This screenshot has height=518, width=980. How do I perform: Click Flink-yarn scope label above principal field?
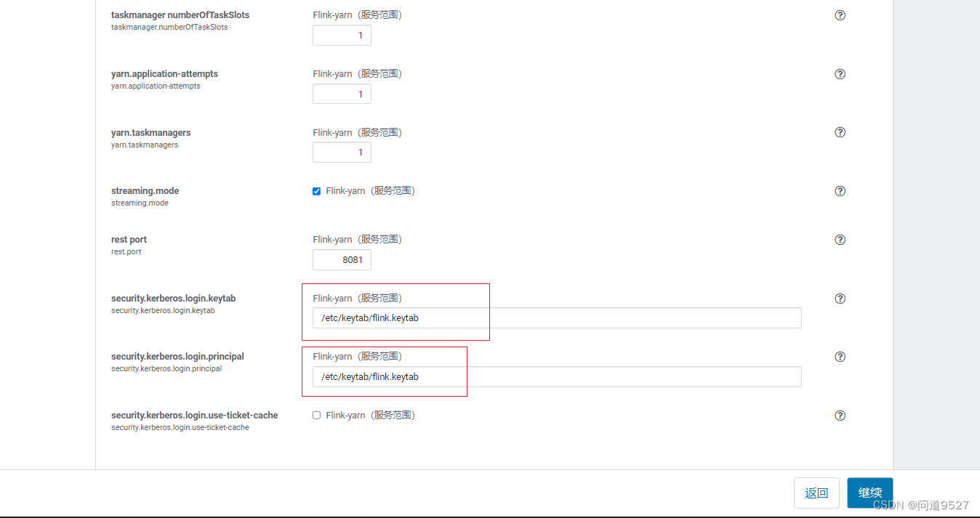[x=357, y=357]
